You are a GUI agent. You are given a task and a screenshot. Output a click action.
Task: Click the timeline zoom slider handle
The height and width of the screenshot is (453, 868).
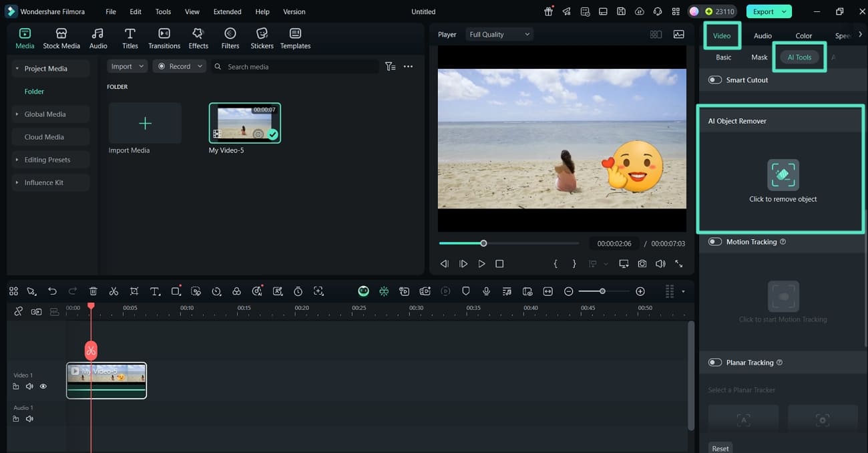tap(602, 291)
